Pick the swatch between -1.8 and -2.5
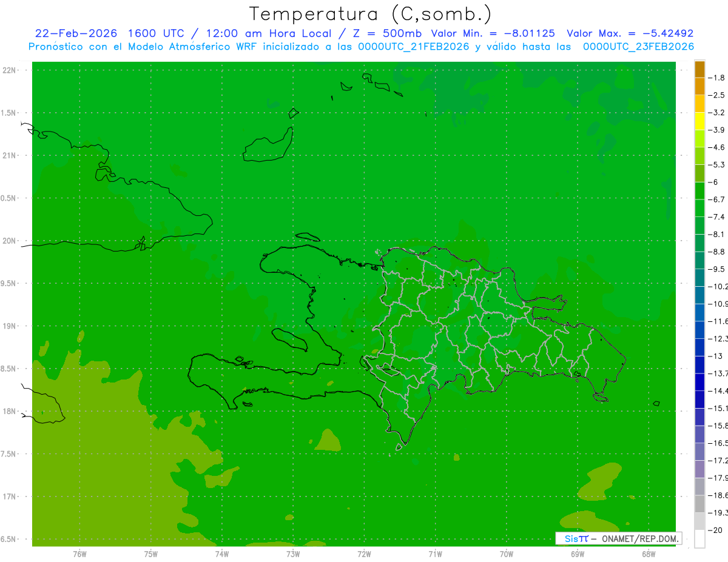Viewport: 728px width, 562px height. click(x=699, y=86)
